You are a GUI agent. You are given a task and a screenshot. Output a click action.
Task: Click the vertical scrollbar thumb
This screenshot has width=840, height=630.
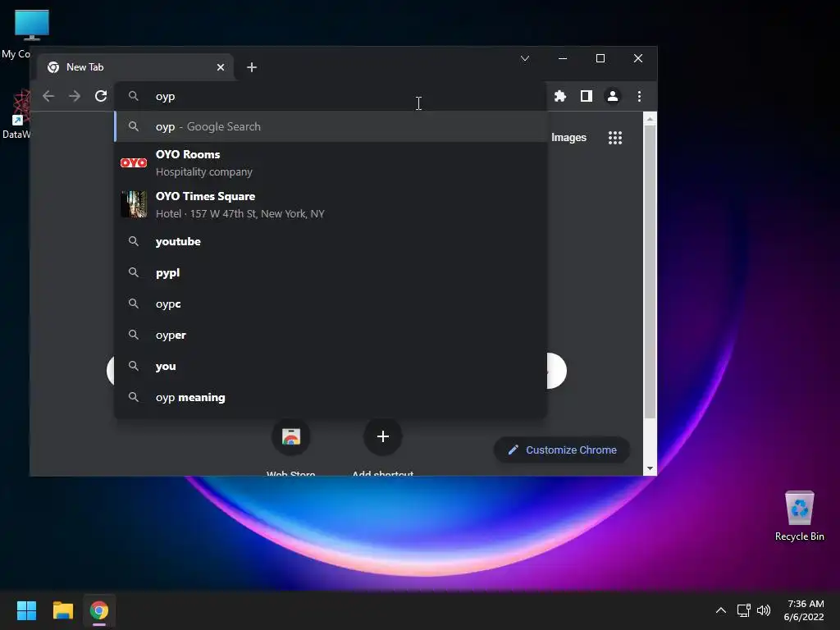tap(650, 272)
